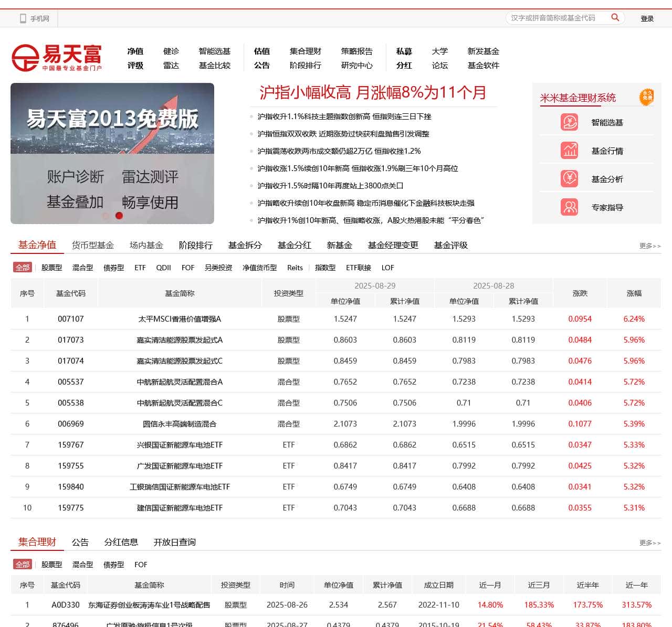Focus the fund code search field
Viewport: 672px width, 627px height.
(x=556, y=18)
